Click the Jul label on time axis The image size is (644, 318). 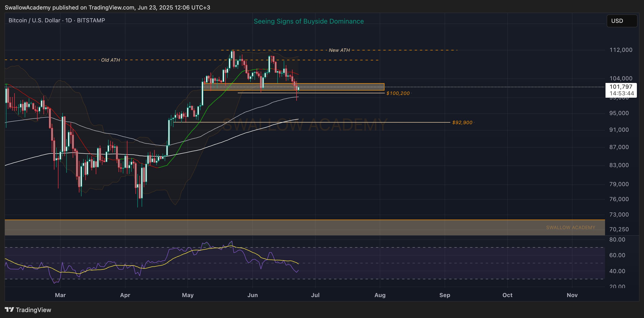pyautogui.click(x=315, y=295)
